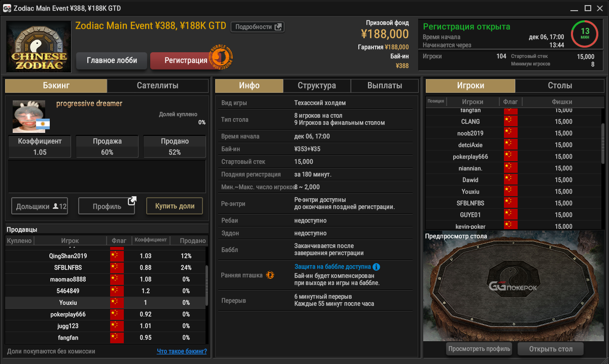
Task: Click the China flag in CLANG's row
Action: (x=511, y=122)
